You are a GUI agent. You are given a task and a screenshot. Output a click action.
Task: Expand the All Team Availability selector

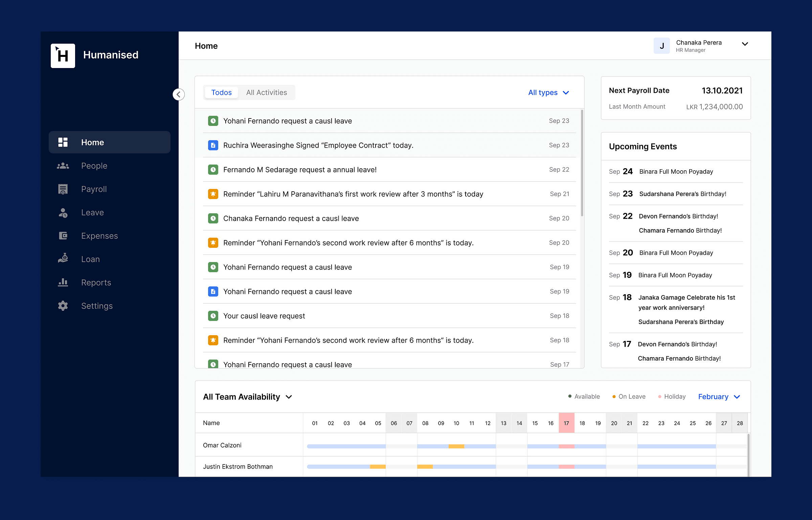click(x=247, y=397)
